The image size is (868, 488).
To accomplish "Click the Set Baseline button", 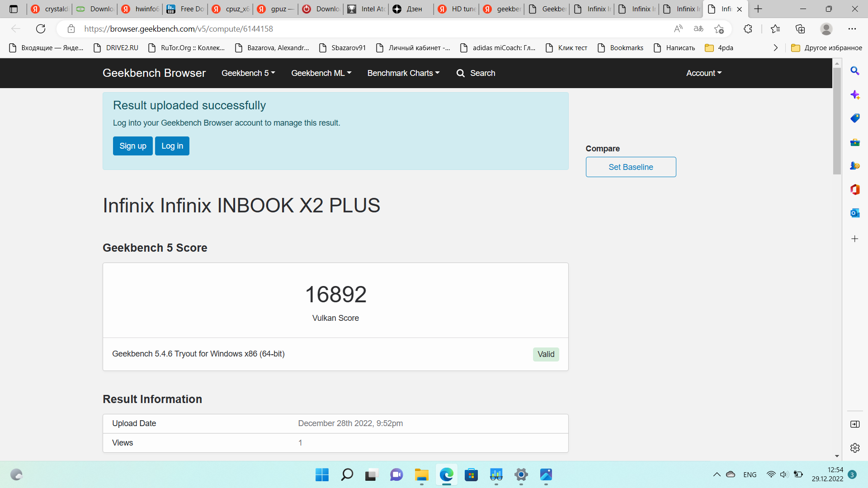I will (631, 167).
